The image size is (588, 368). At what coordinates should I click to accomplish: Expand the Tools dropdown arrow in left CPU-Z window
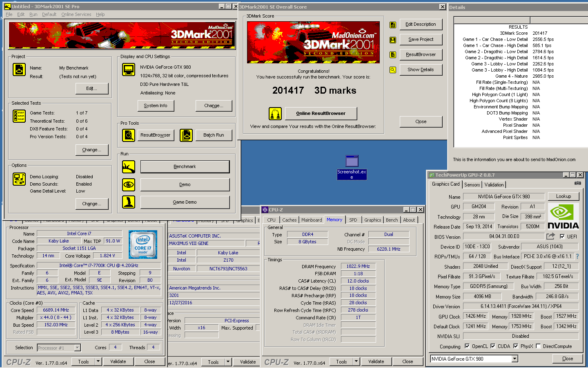point(98,361)
